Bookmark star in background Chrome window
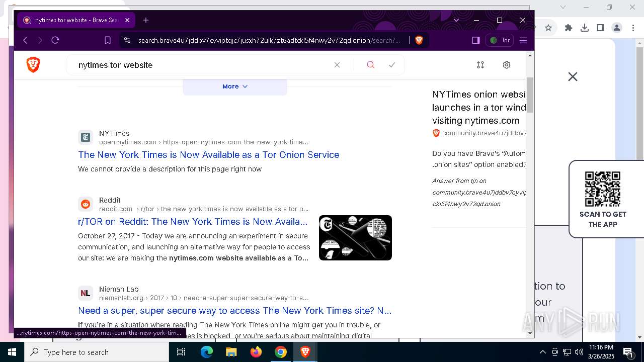Screen dimensions: 644x362 tap(548, 28)
